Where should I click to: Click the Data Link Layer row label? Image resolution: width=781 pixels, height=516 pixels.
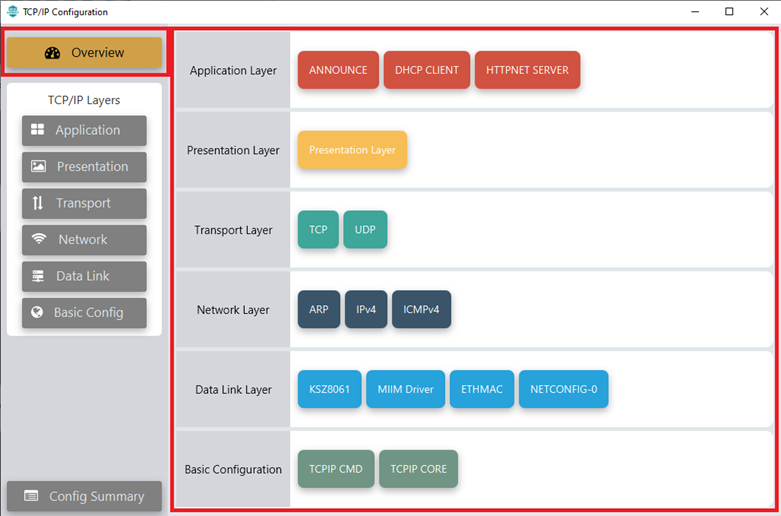tap(233, 389)
